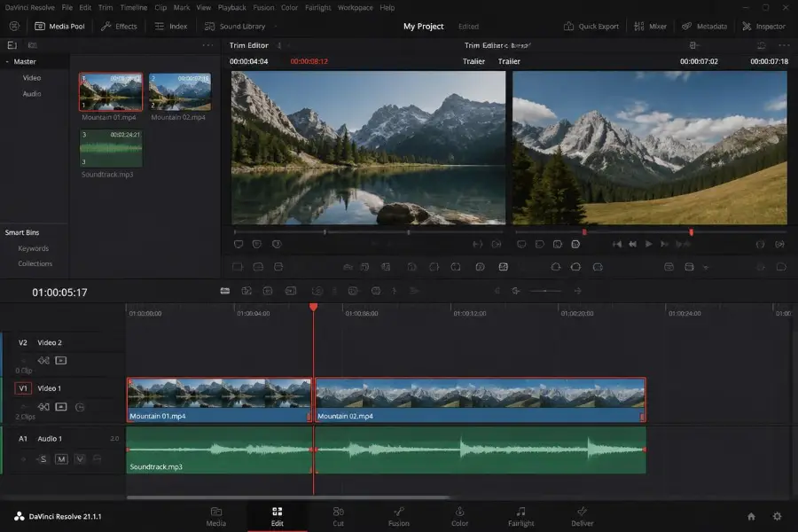The height and width of the screenshot is (532, 798).
Task: Open media pool options three-dot menu
Action: click(207, 45)
